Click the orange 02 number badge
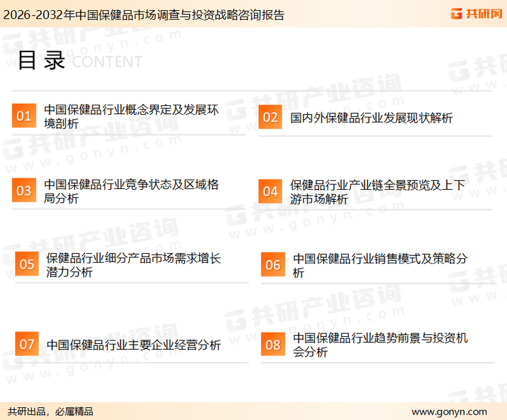 coord(270,117)
